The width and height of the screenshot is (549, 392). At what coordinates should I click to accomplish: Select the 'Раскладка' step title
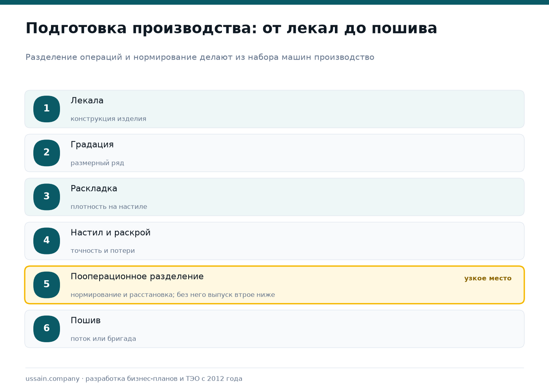pyautogui.click(x=94, y=189)
